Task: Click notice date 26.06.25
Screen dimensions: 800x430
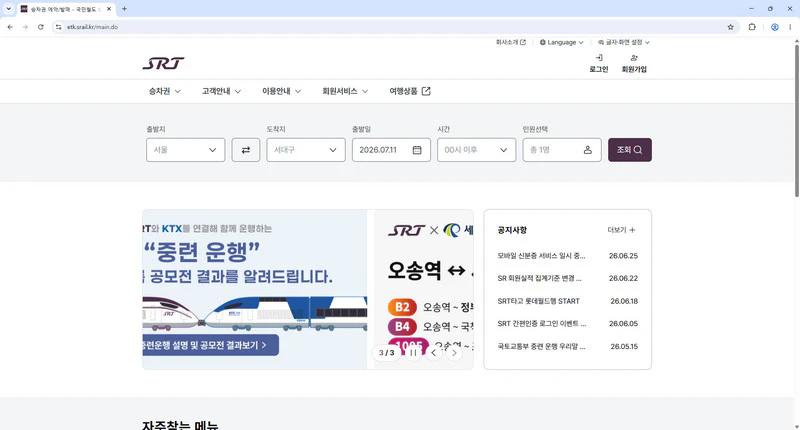Action: [x=623, y=256]
